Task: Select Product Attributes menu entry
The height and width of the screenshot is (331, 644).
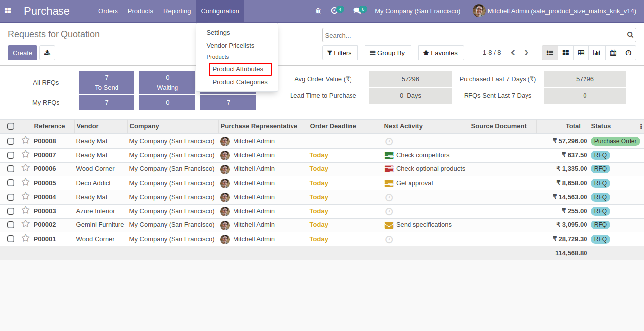Action: (238, 69)
